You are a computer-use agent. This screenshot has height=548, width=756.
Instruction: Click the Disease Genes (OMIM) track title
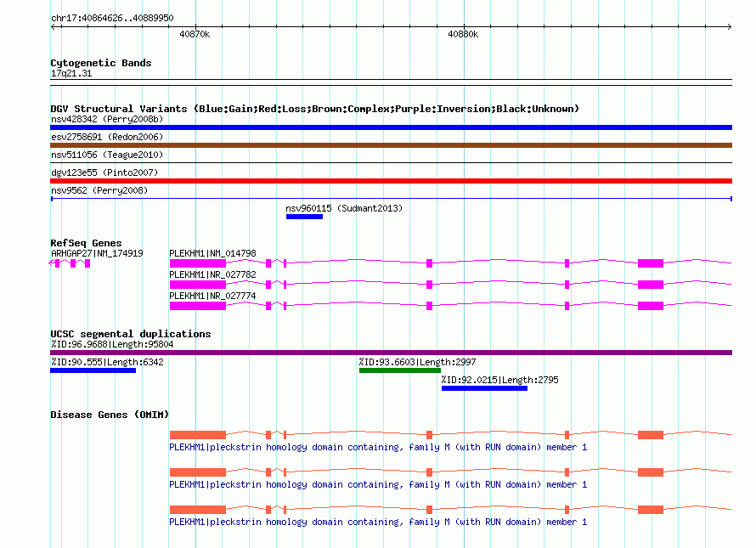pyautogui.click(x=110, y=415)
